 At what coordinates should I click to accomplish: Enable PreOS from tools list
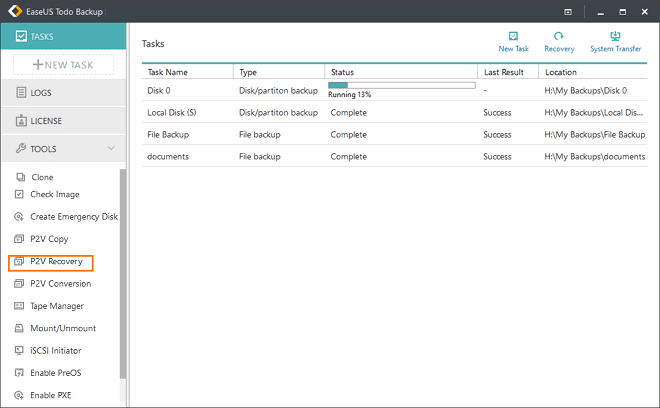tap(56, 373)
